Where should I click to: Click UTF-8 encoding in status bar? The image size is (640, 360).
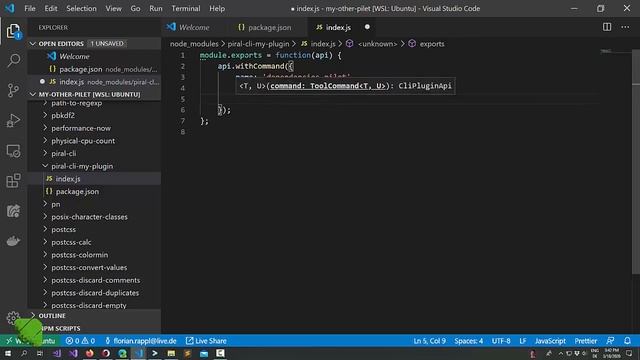coord(501,340)
